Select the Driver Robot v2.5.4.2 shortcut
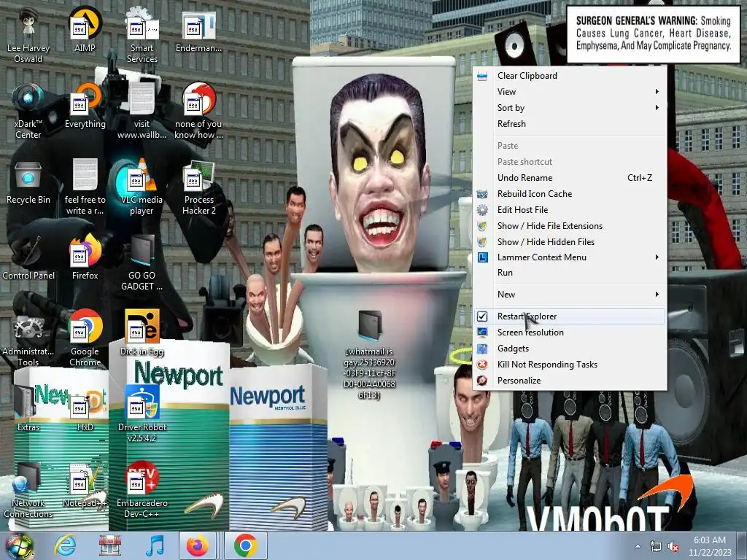The image size is (747, 560). [142, 414]
